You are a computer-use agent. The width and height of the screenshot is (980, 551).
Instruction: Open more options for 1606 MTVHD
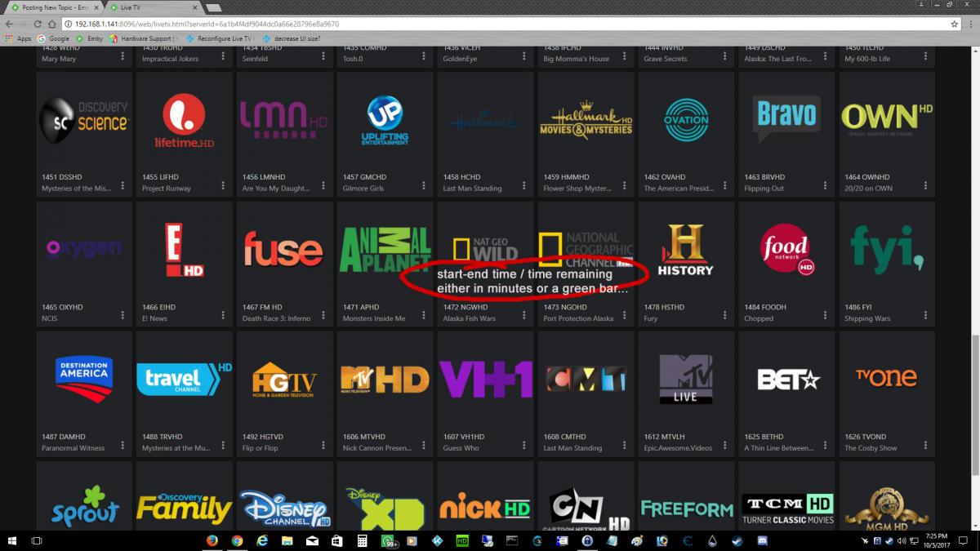click(424, 445)
